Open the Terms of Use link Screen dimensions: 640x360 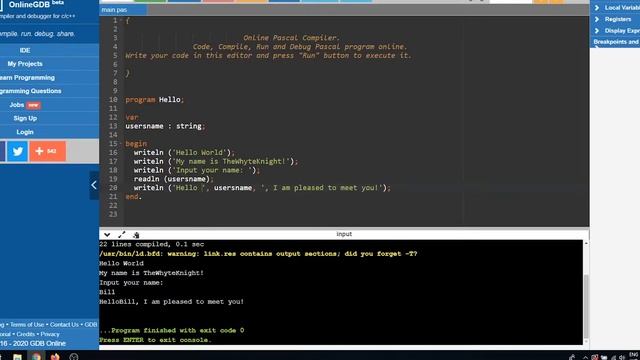coord(27,324)
